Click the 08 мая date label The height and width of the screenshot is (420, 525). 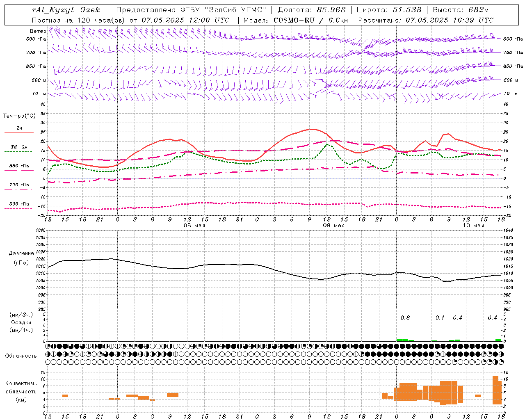click(x=194, y=226)
